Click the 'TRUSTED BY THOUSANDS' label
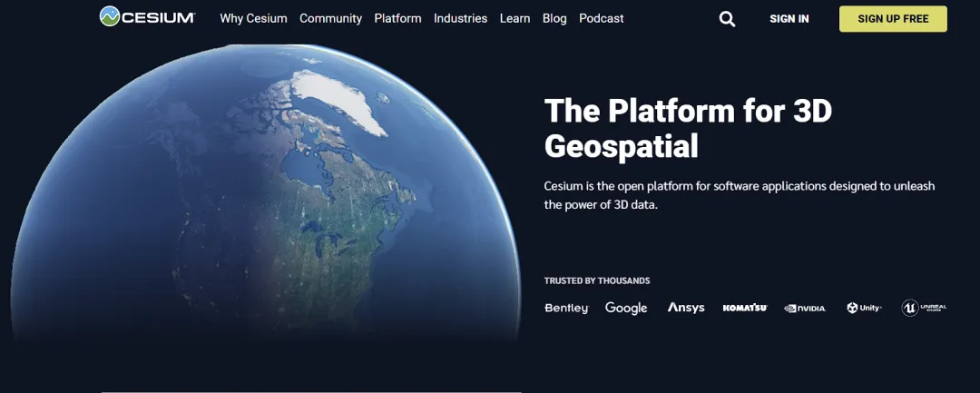 pyautogui.click(x=597, y=280)
